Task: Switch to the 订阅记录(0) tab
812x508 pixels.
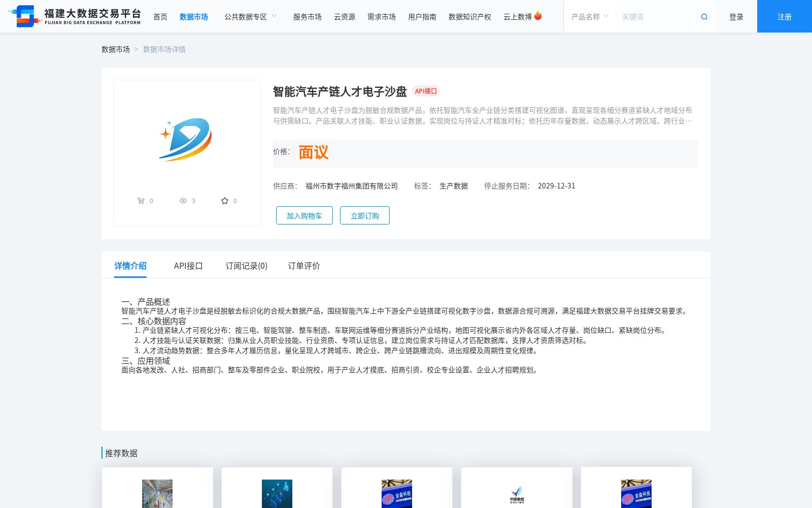Action: [247, 266]
